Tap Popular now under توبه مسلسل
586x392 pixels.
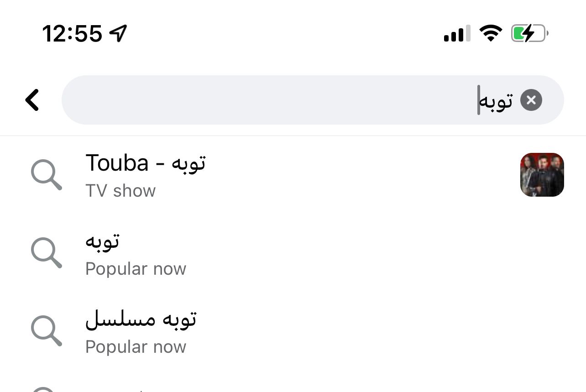pyautogui.click(x=136, y=347)
